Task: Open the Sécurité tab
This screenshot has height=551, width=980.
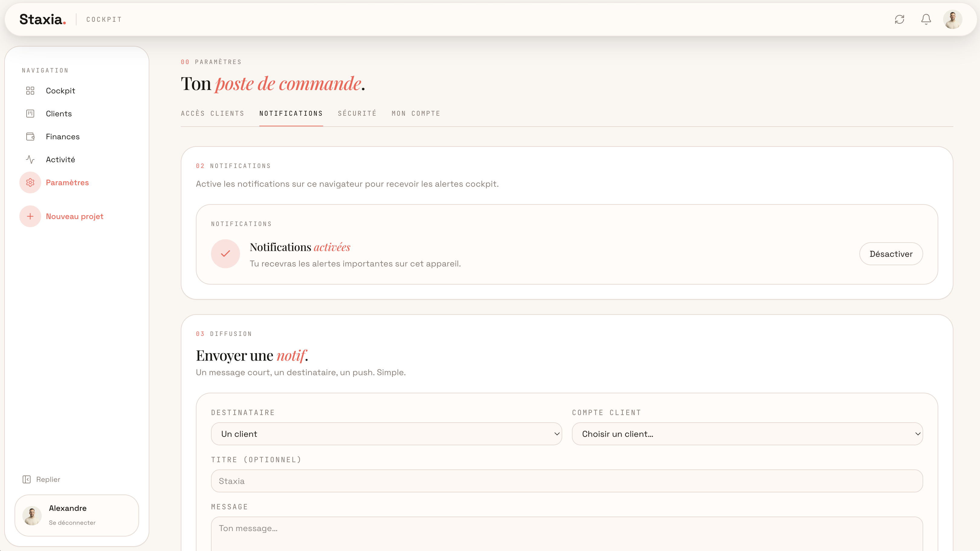Action: [357, 113]
